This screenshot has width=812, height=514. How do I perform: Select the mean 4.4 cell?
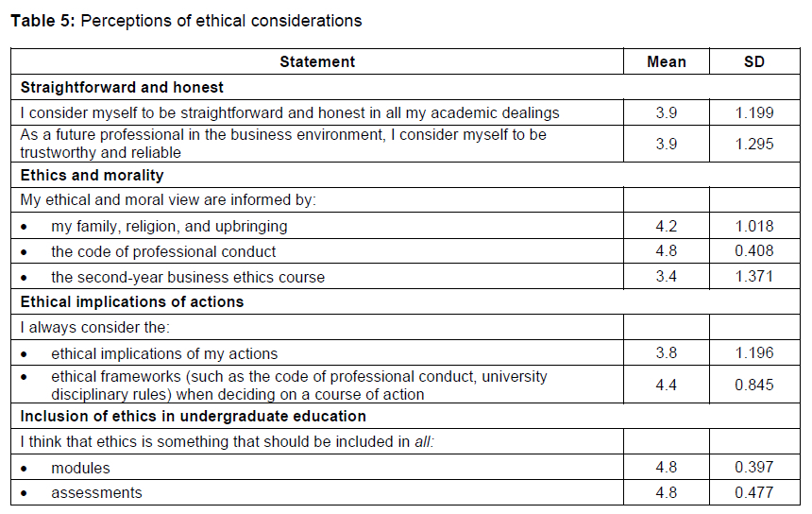pos(667,385)
